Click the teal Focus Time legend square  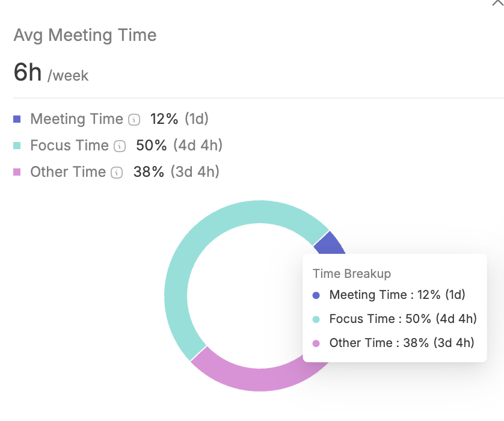17,146
